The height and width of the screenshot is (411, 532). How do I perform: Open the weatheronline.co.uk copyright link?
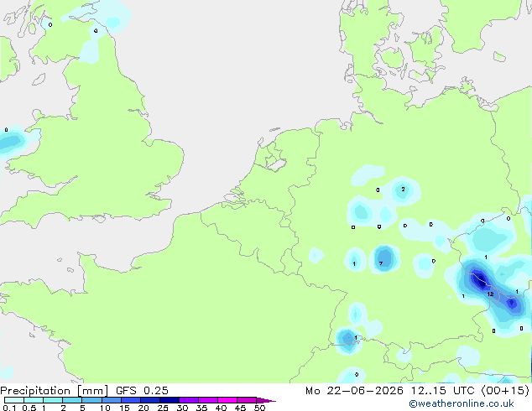coord(462,403)
